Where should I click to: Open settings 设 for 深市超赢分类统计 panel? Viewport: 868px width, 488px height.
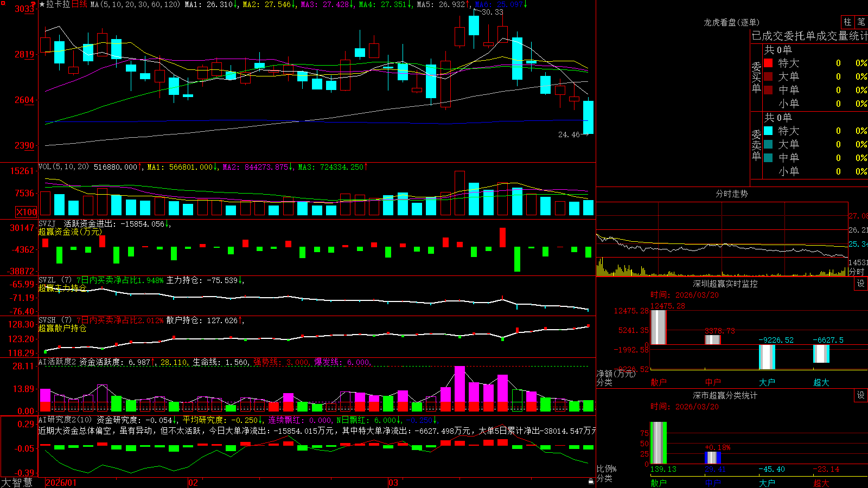pos(861,395)
